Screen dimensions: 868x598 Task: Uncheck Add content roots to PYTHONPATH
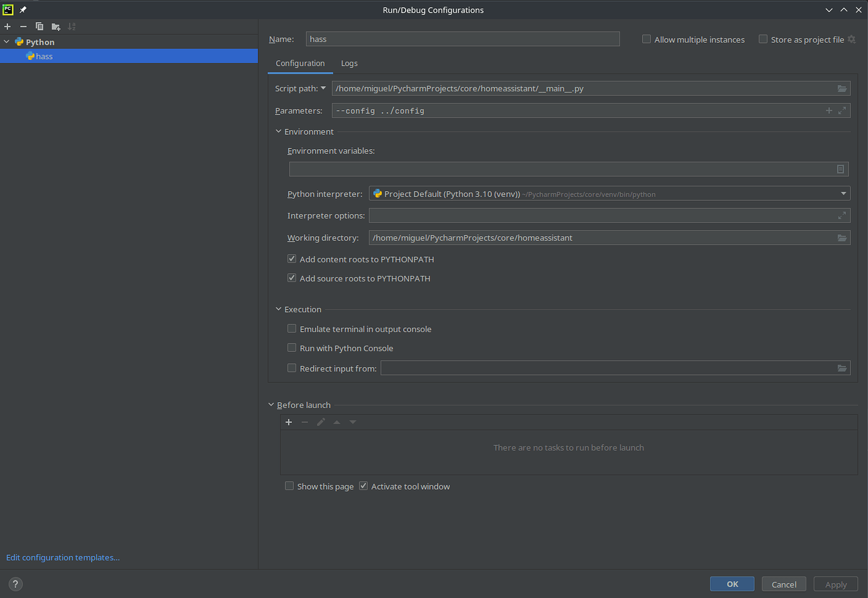point(291,258)
